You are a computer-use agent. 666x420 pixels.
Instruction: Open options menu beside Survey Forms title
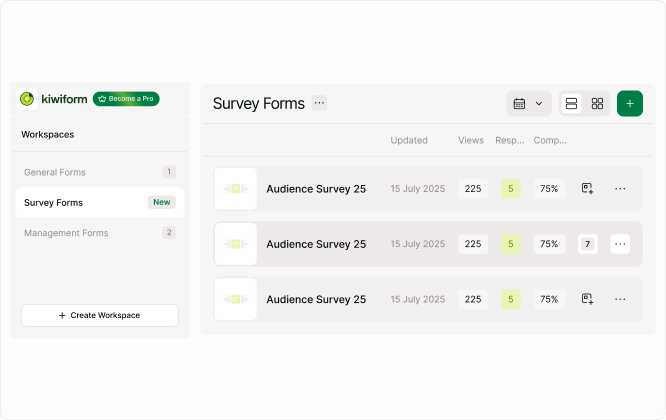coord(319,103)
